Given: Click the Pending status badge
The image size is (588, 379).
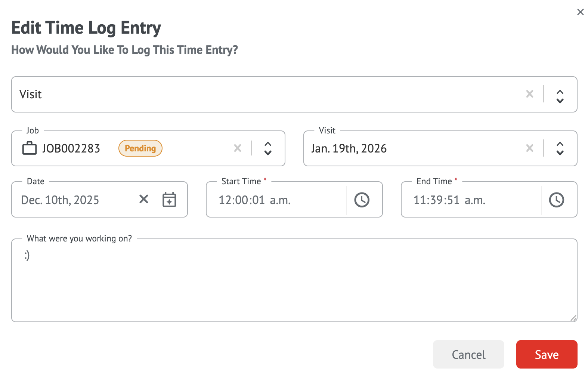Looking at the screenshot, I should point(140,148).
